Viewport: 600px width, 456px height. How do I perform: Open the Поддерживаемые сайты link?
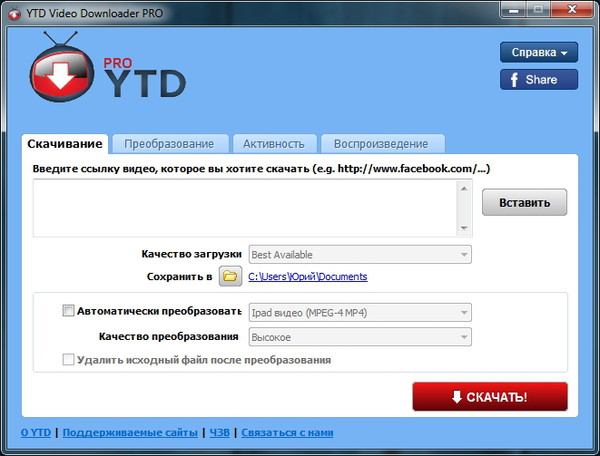(x=130, y=433)
